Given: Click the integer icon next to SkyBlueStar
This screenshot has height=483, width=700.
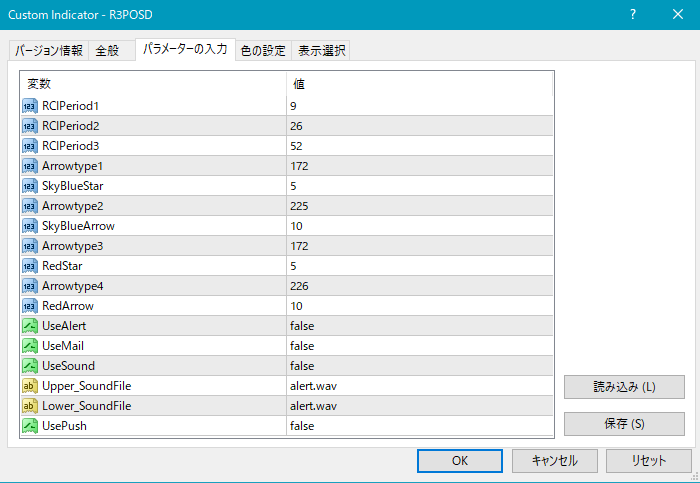Looking at the screenshot, I should (x=29, y=186).
